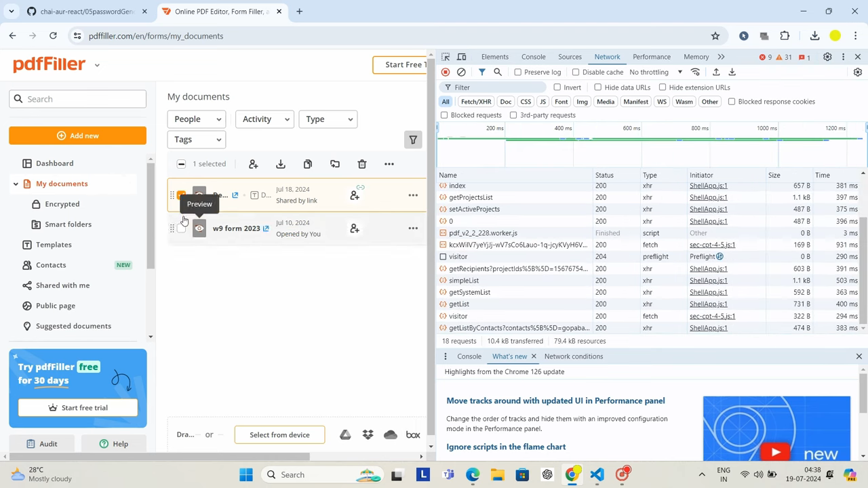Open the Visual Studio Code taskbar icon
Viewport: 868px width, 488px height.
click(597, 474)
